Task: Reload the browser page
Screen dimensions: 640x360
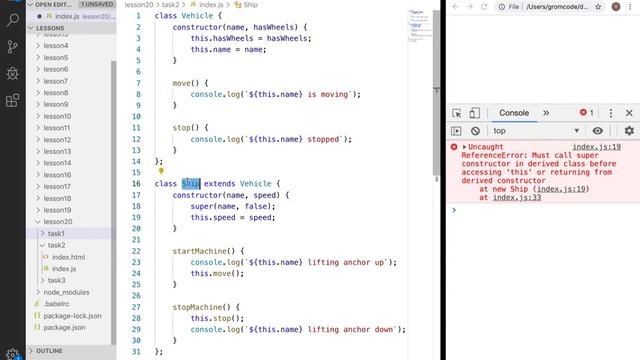Action: coord(484,7)
